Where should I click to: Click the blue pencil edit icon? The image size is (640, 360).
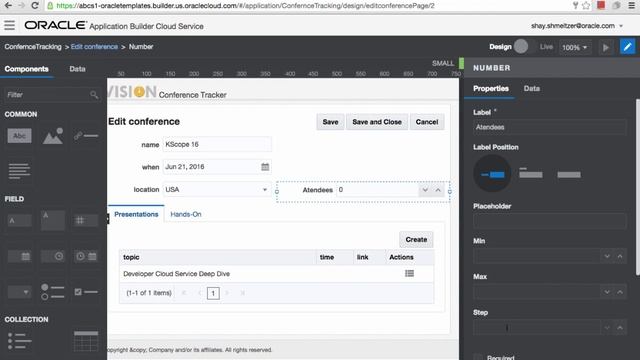click(x=627, y=47)
